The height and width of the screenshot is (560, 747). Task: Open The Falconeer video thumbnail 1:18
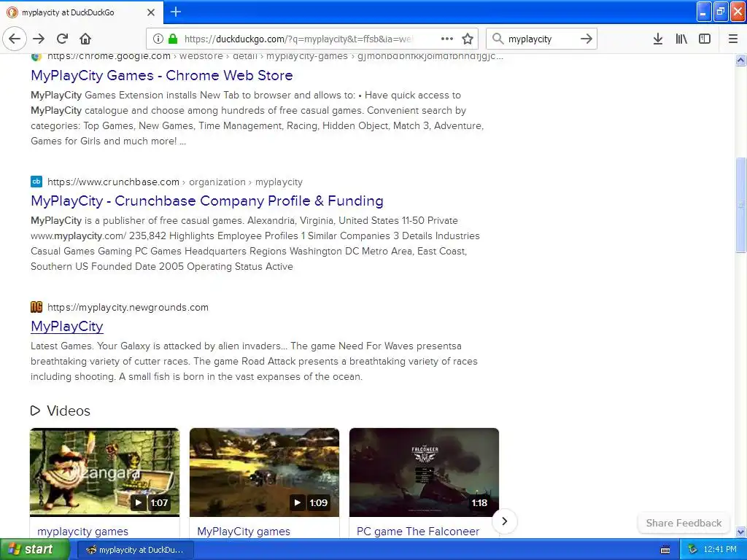[x=424, y=472]
